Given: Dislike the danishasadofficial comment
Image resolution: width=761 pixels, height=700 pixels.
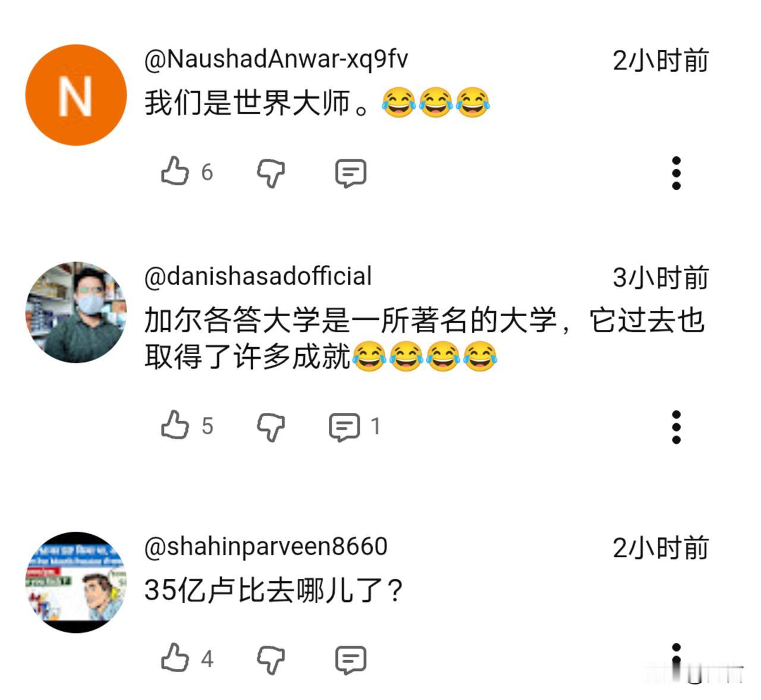Looking at the screenshot, I should [271, 427].
